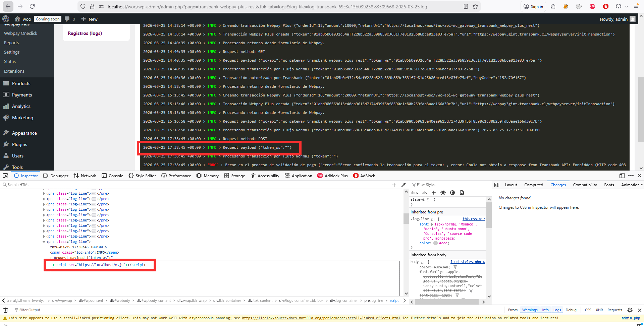This screenshot has width=644, height=328.
Task: Toggle dark color scheme simulation moon icon
Action: pyautogui.click(x=452, y=193)
